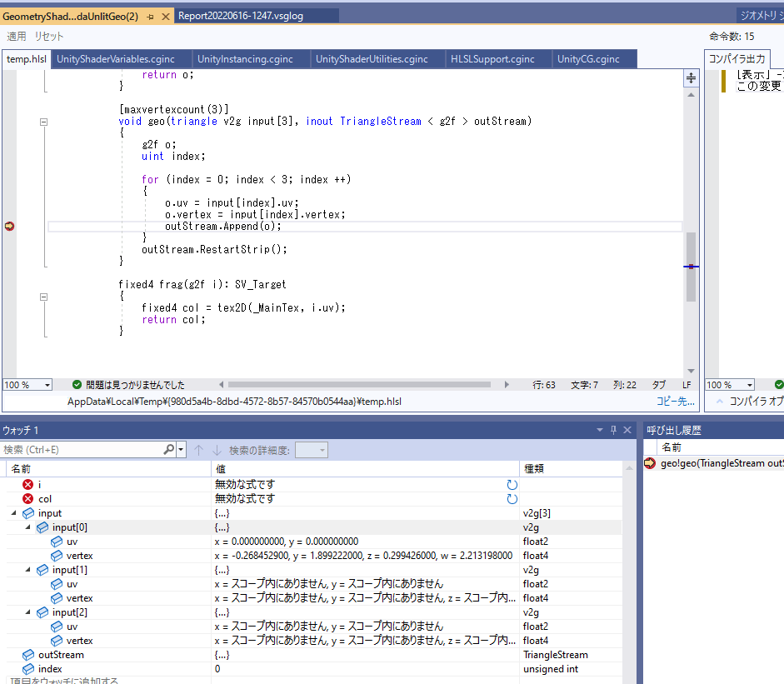Click the 名前 column header in watch
The width and height of the screenshot is (784, 684).
coord(108,469)
